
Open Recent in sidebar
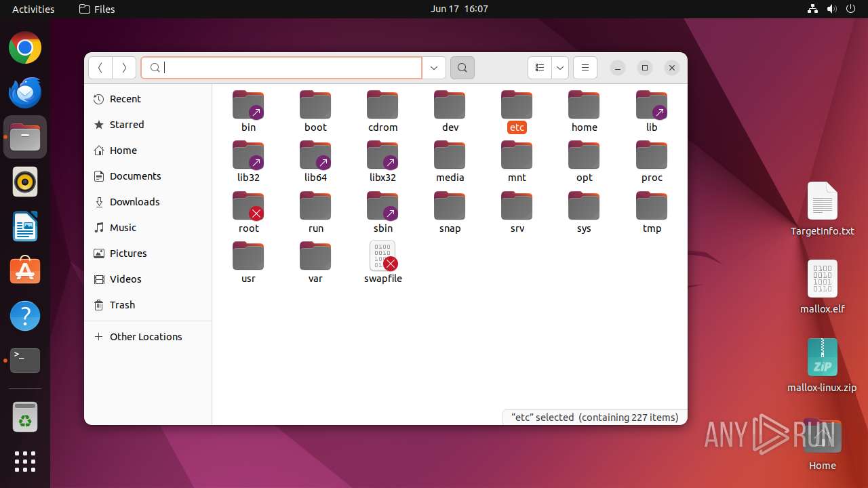[x=148, y=99]
